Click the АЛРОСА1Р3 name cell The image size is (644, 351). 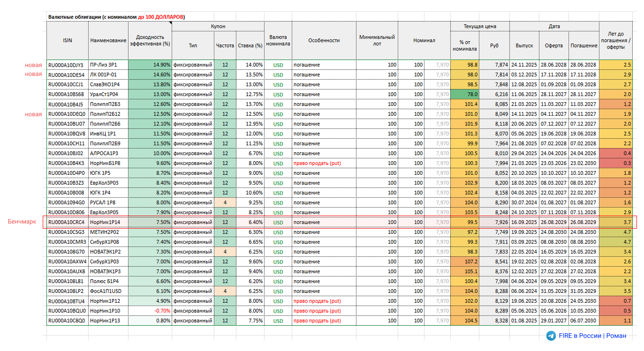(x=107, y=153)
